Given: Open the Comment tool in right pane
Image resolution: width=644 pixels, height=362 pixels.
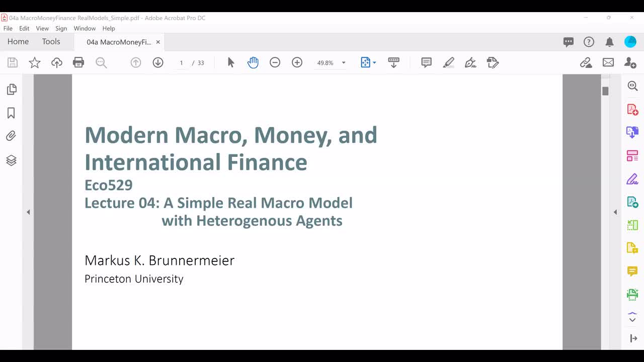Looking at the screenshot, I should tap(632, 271).
